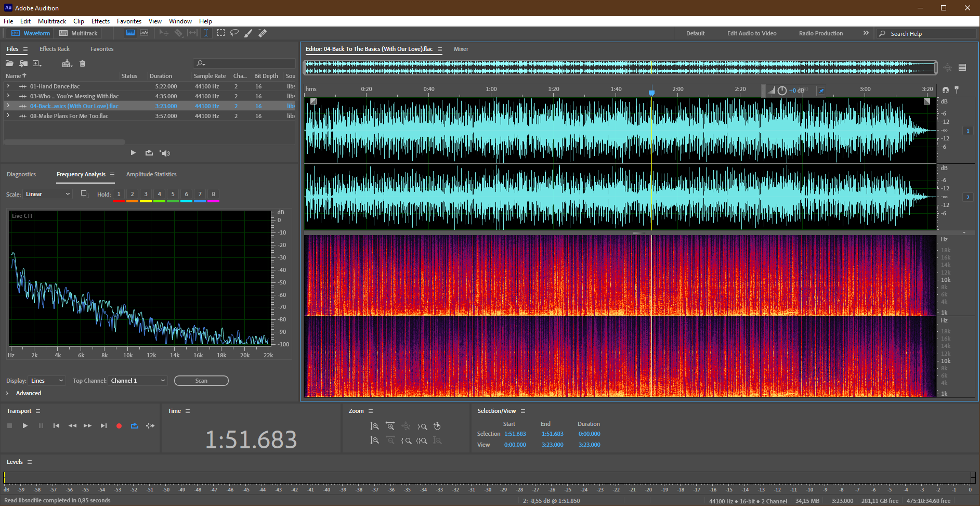980x506 pixels.
Task: Click the Files panel horizontal scrollbar
Action: 64,141
